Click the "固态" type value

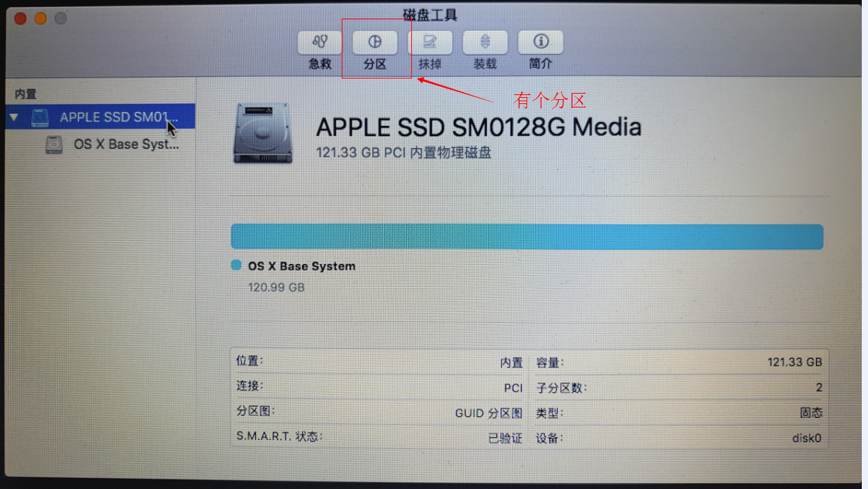point(811,413)
